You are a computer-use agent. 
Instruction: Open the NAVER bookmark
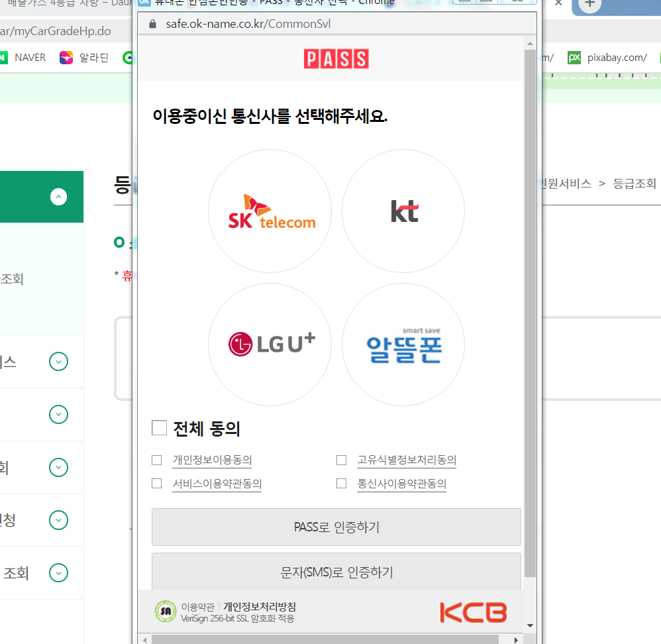pos(23,58)
